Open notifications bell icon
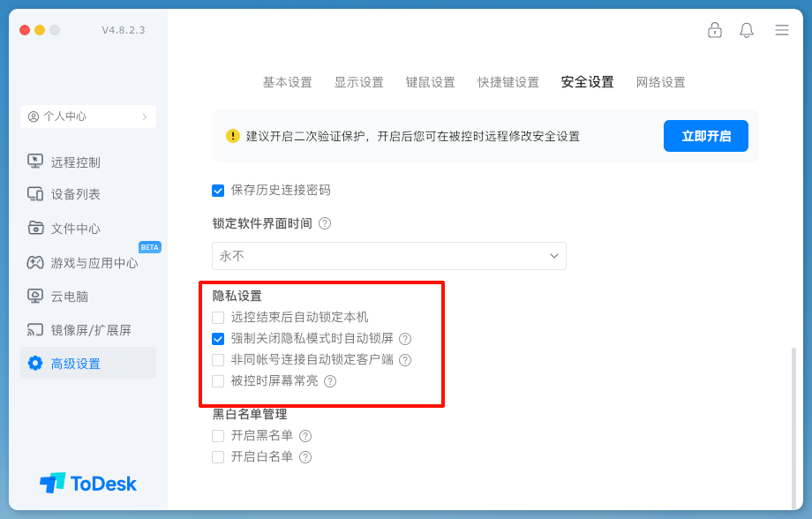The image size is (812, 519). click(x=747, y=30)
